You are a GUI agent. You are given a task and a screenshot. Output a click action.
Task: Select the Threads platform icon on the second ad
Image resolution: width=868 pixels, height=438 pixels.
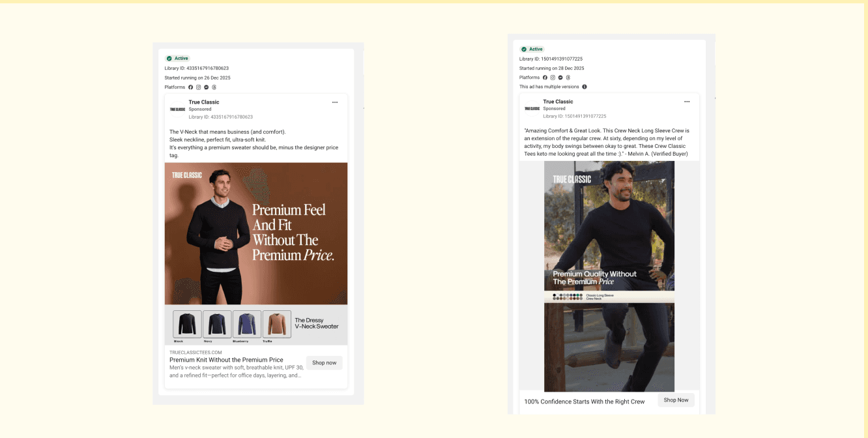[x=568, y=78]
